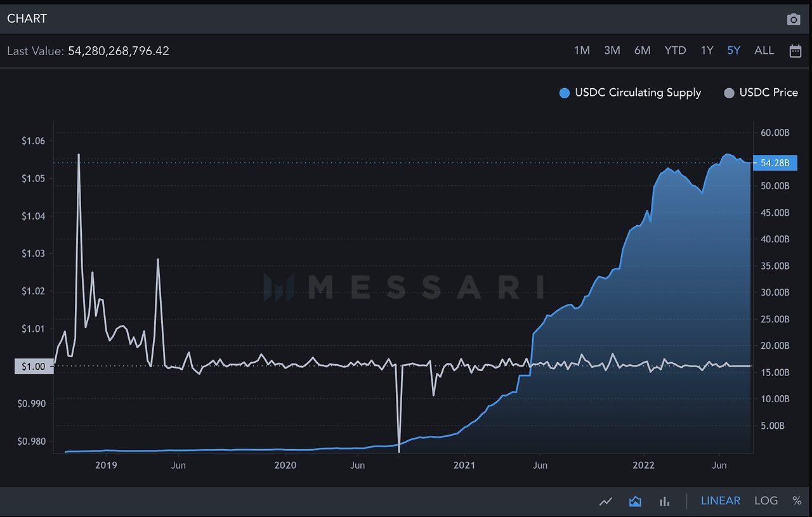Click the $1.00 price axis marker

click(x=34, y=366)
